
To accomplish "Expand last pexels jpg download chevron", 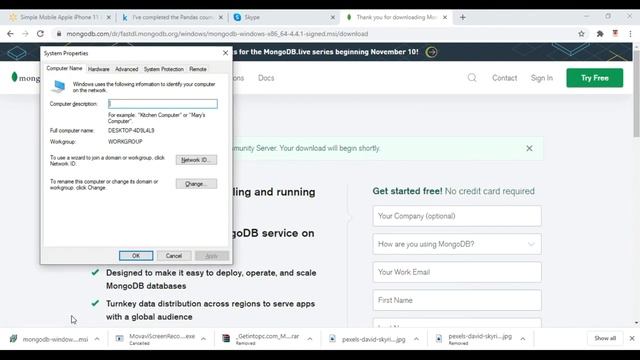I will pyautogui.click(x=522, y=339).
